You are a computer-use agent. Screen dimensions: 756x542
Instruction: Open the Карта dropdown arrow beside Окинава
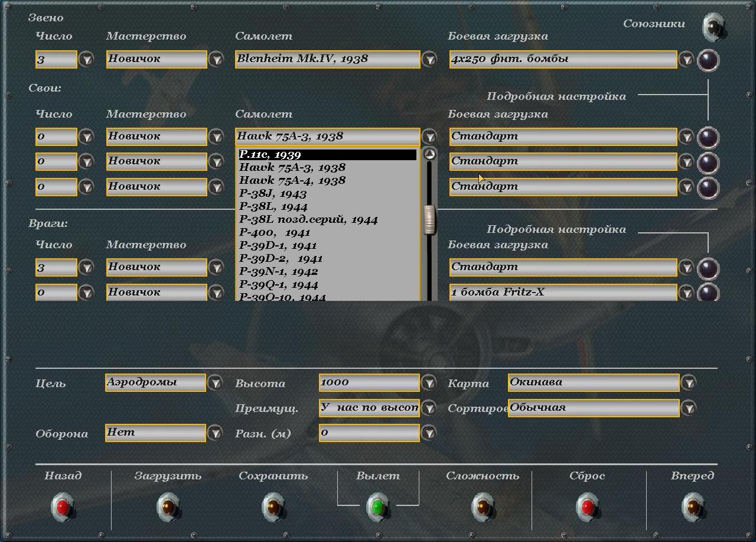click(688, 383)
